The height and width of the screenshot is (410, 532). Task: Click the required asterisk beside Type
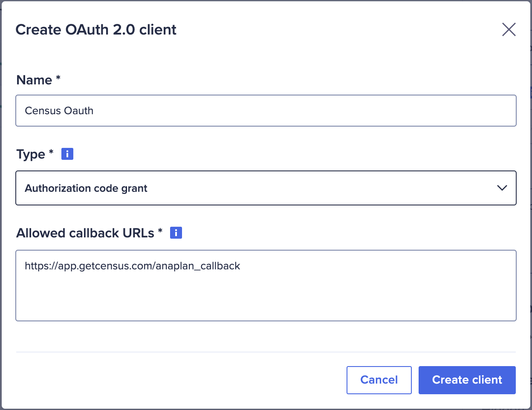coord(51,152)
